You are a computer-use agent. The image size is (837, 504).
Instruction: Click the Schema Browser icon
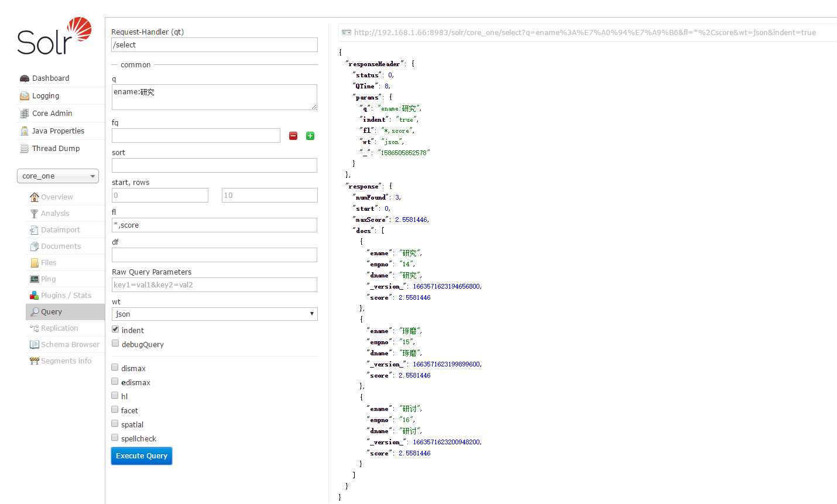35,345
